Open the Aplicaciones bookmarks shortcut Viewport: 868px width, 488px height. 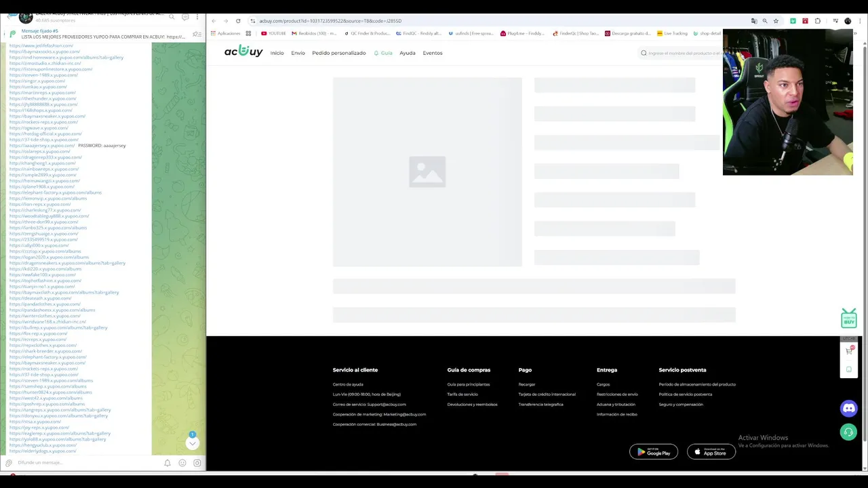pyautogui.click(x=226, y=33)
